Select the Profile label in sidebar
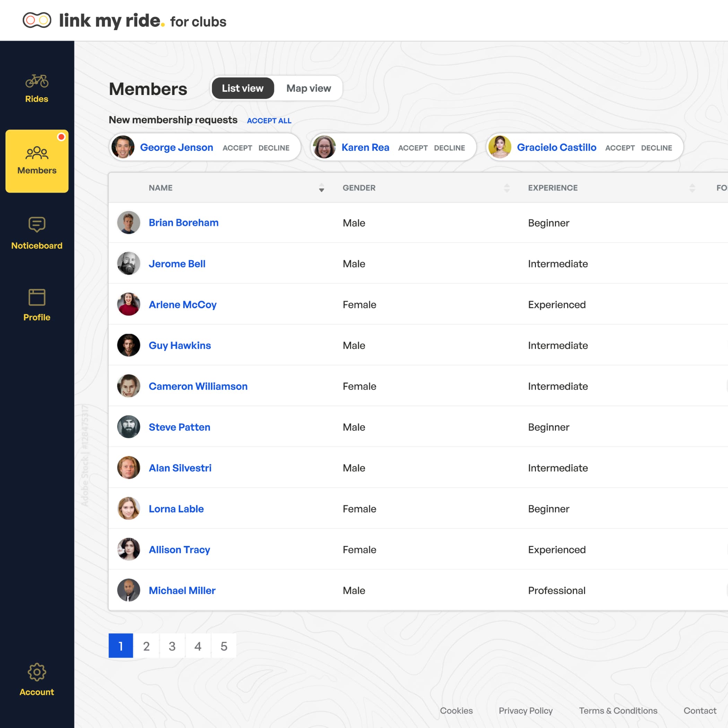The width and height of the screenshot is (728, 728). [36, 317]
